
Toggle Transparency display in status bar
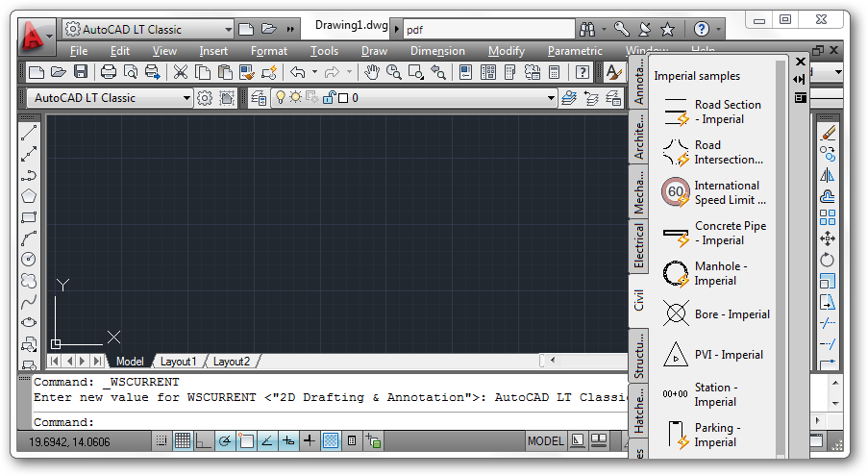331,440
